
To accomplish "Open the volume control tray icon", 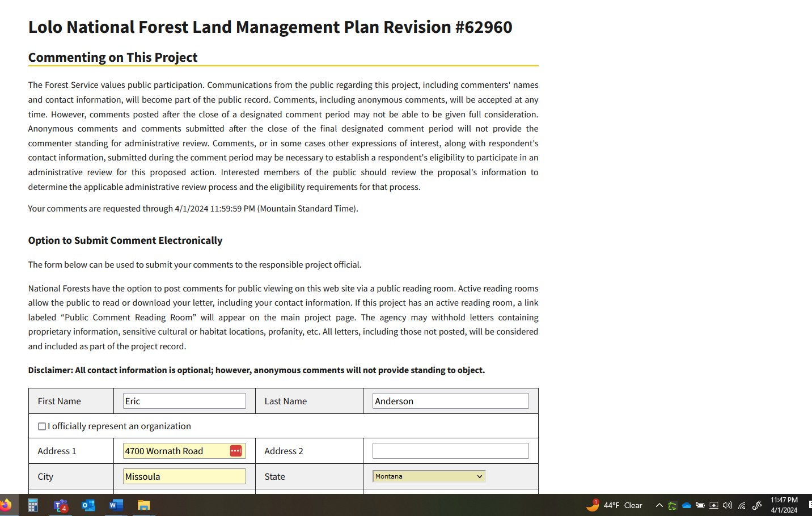I will pos(728,505).
